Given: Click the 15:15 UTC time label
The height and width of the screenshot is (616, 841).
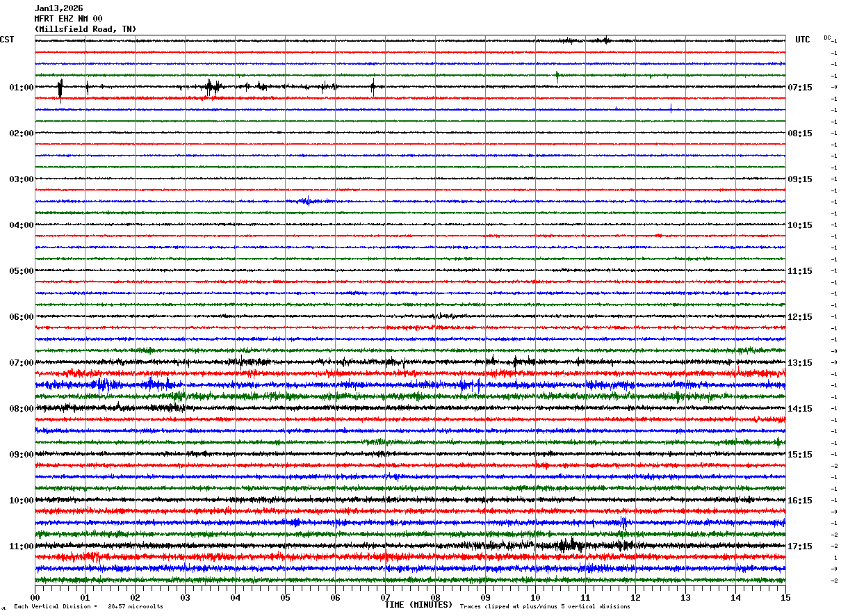Looking at the screenshot, I should (799, 455).
